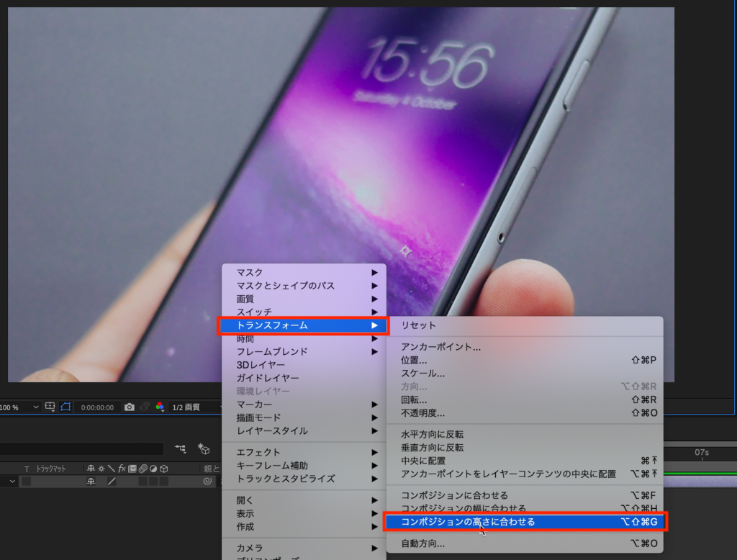The width and height of the screenshot is (737, 560).
Task: Click the show snapshot eye icon
Action: coord(145,407)
